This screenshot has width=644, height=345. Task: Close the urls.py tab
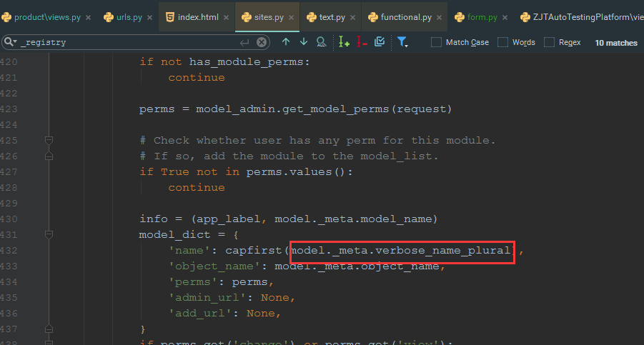[x=149, y=18]
